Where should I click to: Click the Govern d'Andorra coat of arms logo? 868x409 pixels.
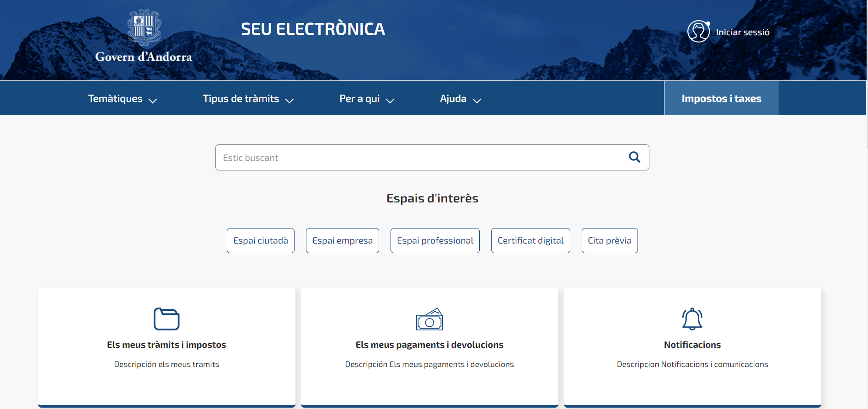point(144,27)
